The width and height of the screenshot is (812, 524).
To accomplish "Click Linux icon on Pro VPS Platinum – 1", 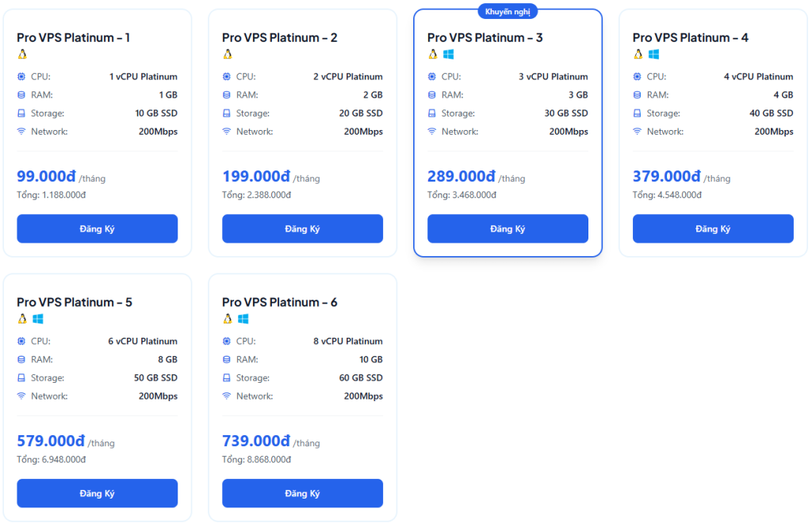I will point(22,55).
